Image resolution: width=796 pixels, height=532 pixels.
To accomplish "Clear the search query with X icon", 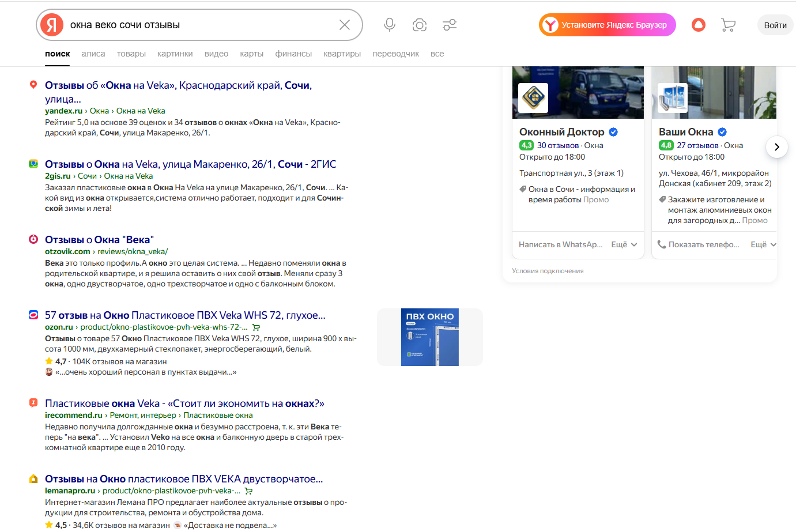I will 344,25.
